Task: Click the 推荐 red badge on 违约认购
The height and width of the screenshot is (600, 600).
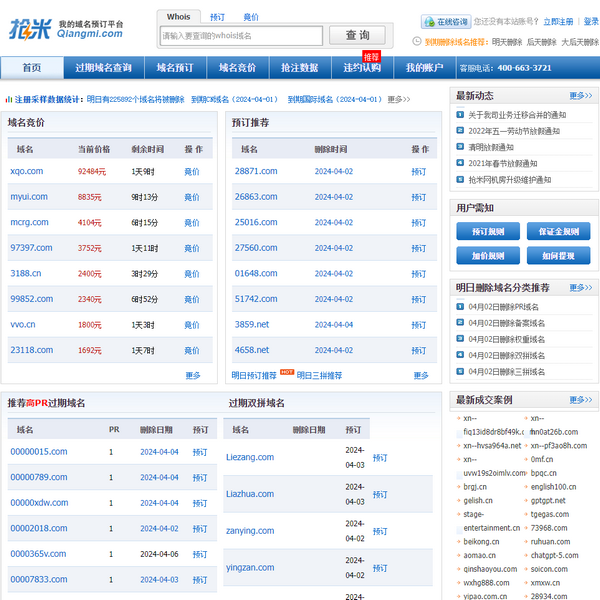Action: [x=372, y=57]
